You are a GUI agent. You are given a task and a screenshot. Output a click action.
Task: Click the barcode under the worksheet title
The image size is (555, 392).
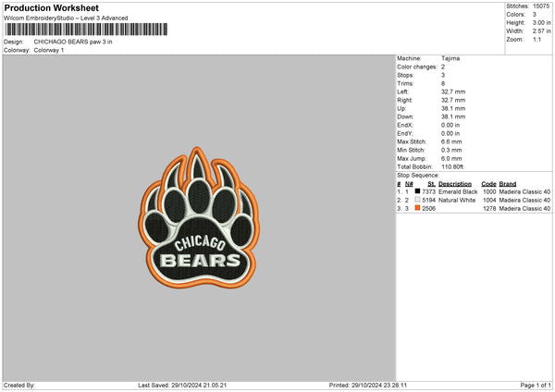(x=86, y=30)
